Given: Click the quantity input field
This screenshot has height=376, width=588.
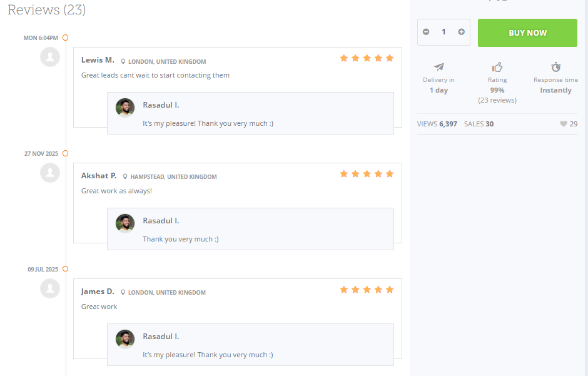Looking at the screenshot, I should (444, 31).
